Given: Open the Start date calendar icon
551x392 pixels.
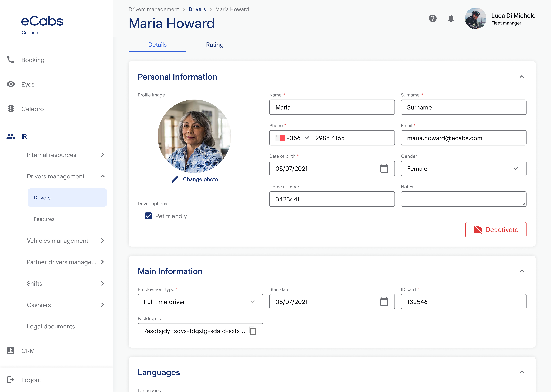Looking at the screenshot, I should click(384, 302).
